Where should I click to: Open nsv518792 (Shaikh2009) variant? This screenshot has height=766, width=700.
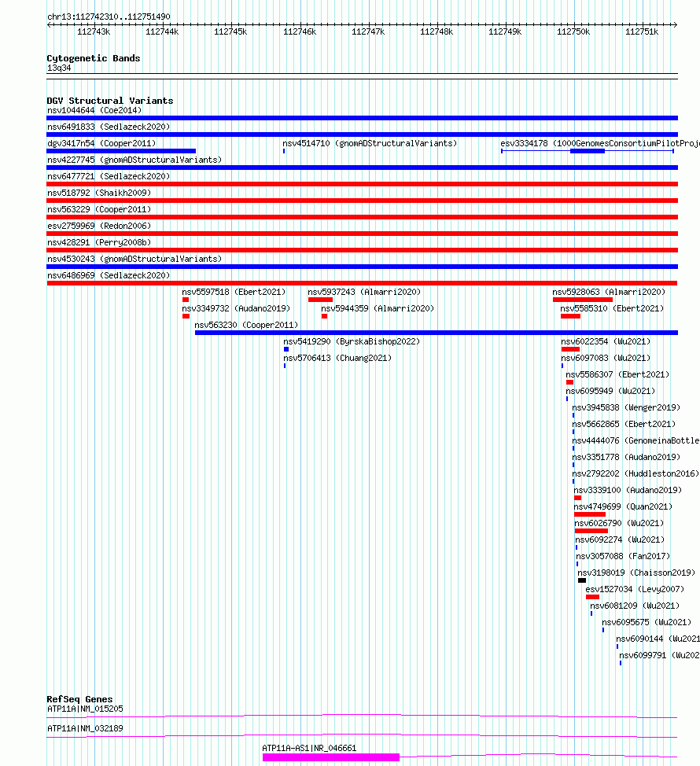click(x=99, y=193)
